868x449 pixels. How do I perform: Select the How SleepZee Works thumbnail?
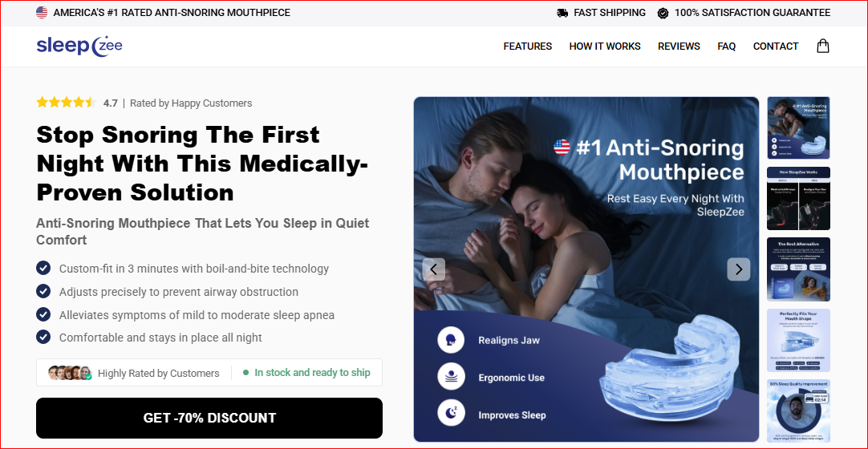(798, 199)
